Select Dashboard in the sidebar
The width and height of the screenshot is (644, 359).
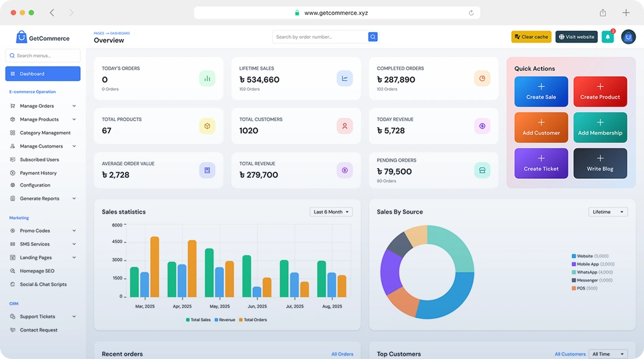43,74
